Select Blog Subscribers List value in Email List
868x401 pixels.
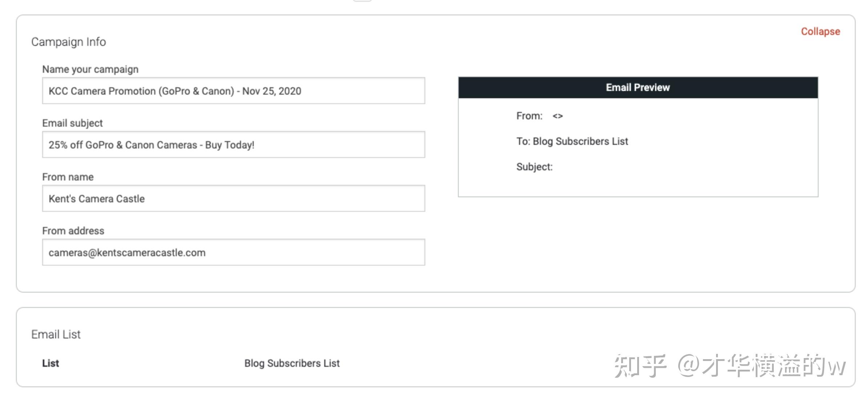(x=292, y=363)
